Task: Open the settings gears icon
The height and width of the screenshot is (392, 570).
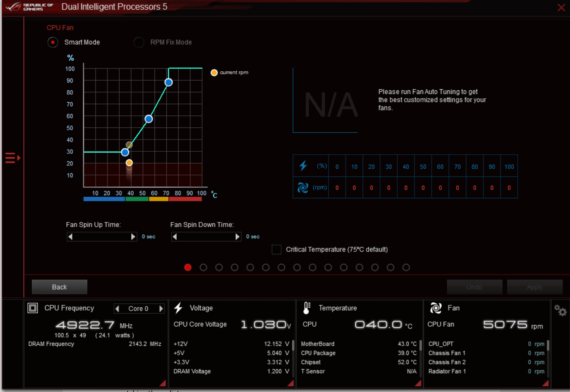Action: point(560,310)
